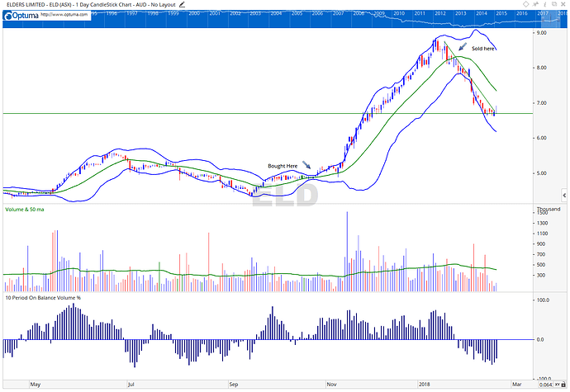Click the 10 Period On Balance Volume % label
This screenshot has height=392, width=570.
click(43, 298)
